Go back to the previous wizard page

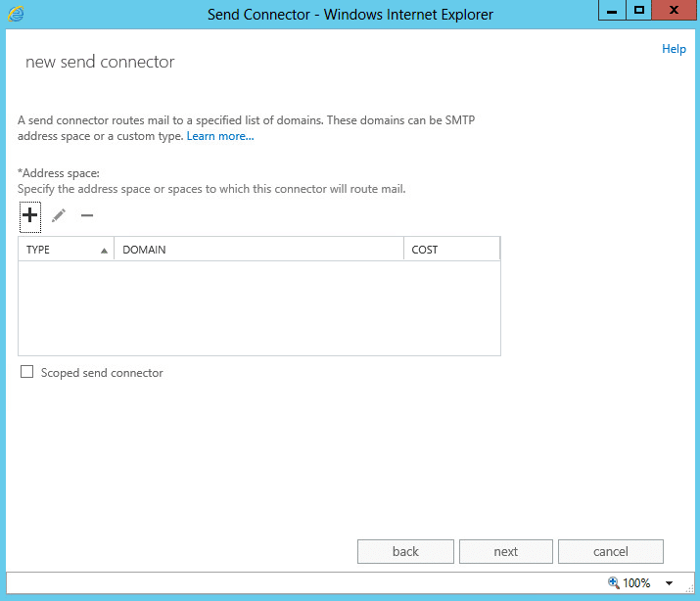coord(405,552)
